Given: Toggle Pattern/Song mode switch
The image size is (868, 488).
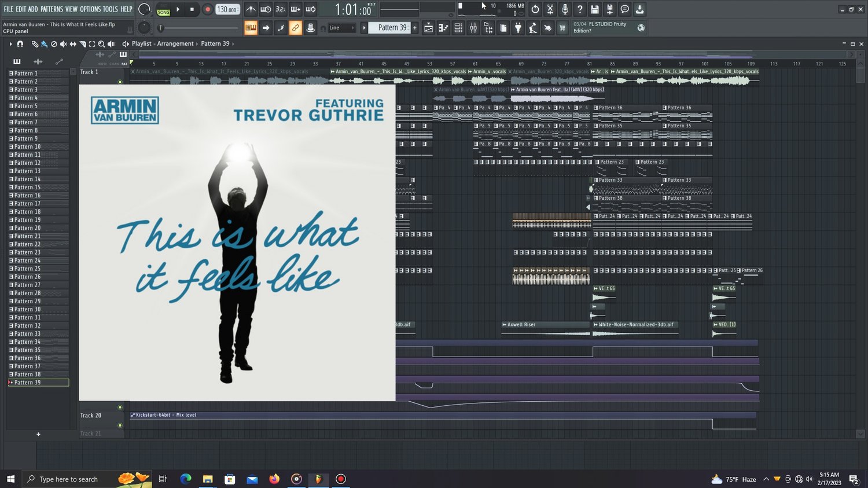Looking at the screenshot, I should [x=164, y=9].
